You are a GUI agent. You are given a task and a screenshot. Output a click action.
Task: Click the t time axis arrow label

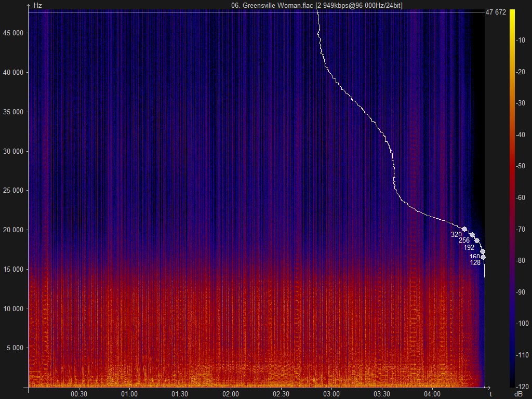[x=490, y=394]
